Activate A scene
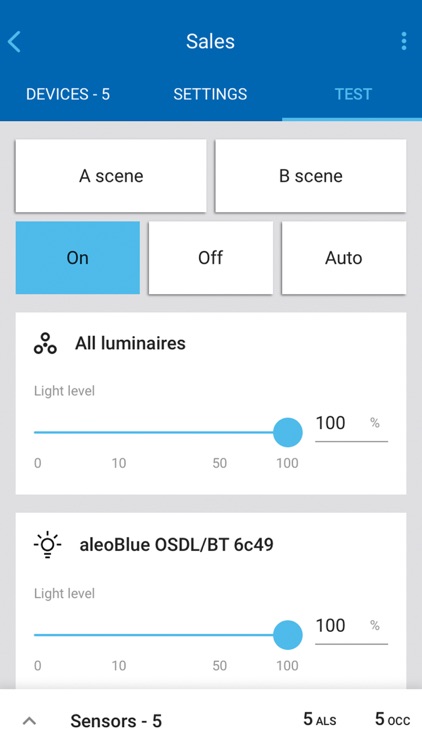 pos(111,176)
